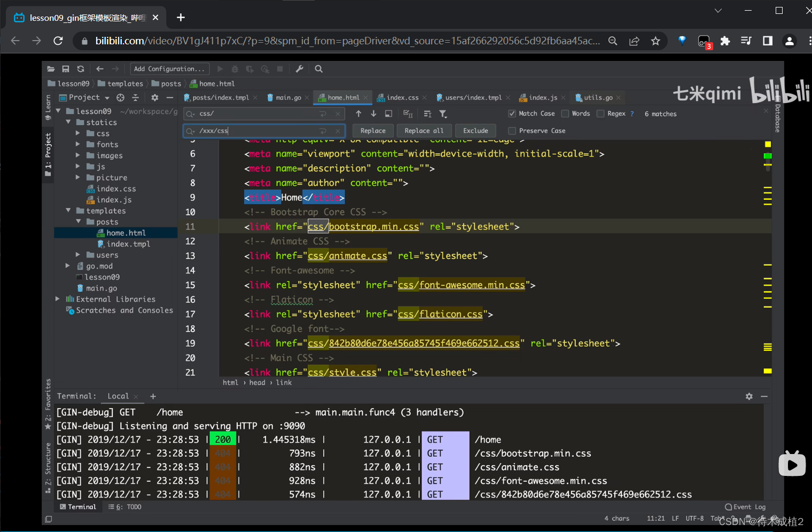Viewport: 812px width, 532px height.
Task: Click the search magnifier in IDE toolbar
Action: (319, 69)
